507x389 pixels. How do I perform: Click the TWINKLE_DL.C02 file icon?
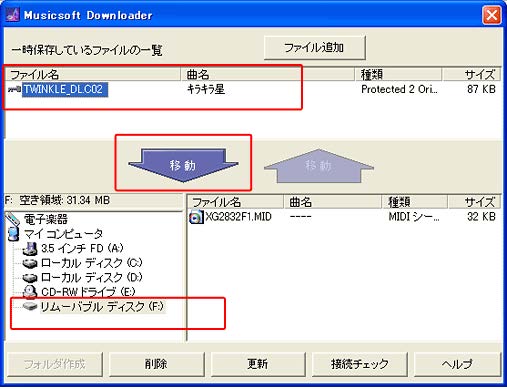pyautogui.click(x=14, y=89)
